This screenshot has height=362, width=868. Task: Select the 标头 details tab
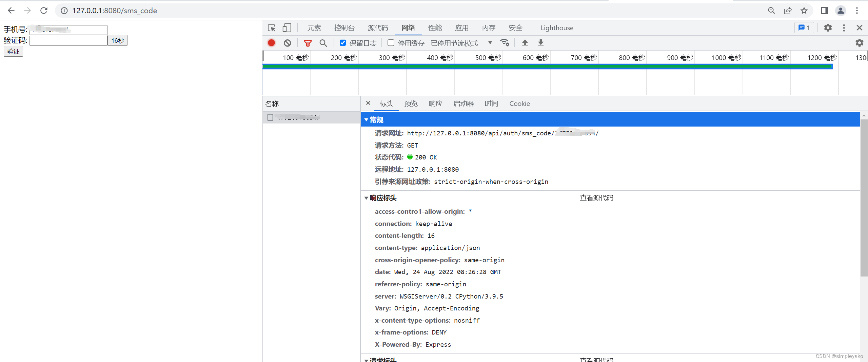(386, 103)
